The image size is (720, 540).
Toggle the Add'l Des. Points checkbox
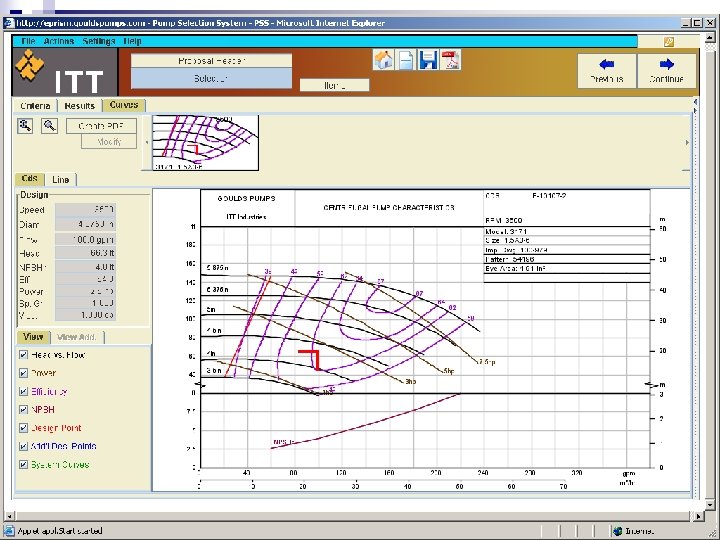click(x=23, y=446)
